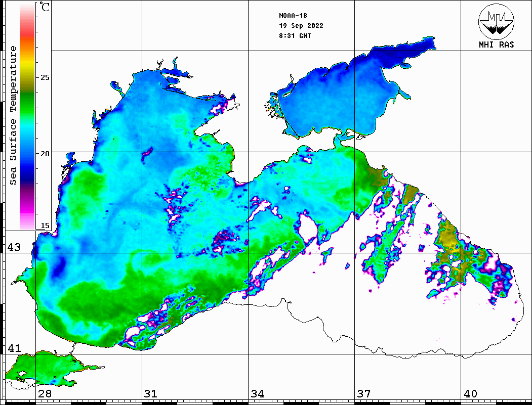The height and width of the screenshot is (405, 532).
Task: Click the temperature color scale bar
Action: (x=27, y=116)
